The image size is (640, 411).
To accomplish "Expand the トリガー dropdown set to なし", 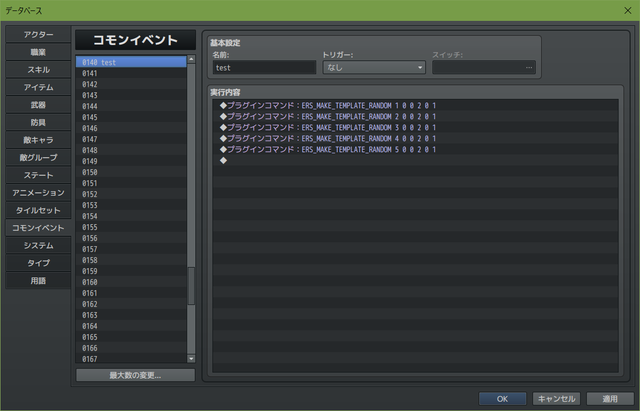I will 374,68.
